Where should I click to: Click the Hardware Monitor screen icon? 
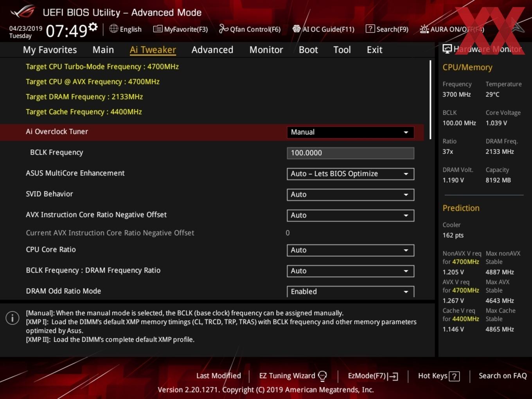447,49
